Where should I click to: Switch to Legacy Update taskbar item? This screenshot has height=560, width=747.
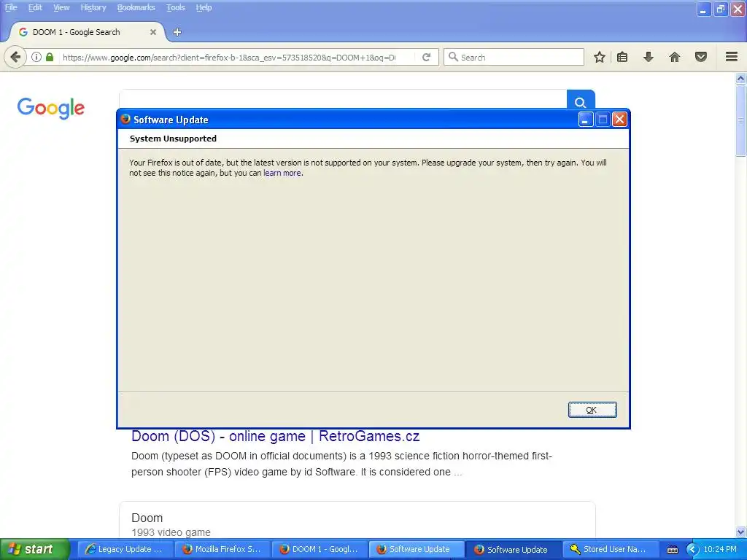pyautogui.click(x=125, y=549)
